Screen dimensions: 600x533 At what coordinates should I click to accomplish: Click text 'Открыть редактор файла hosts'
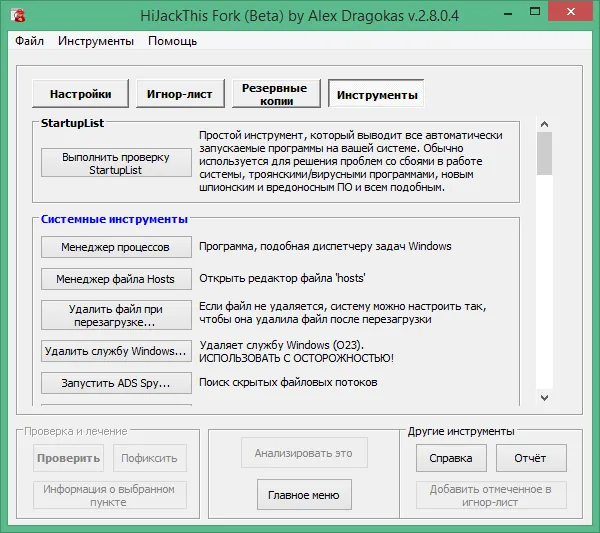282,278
